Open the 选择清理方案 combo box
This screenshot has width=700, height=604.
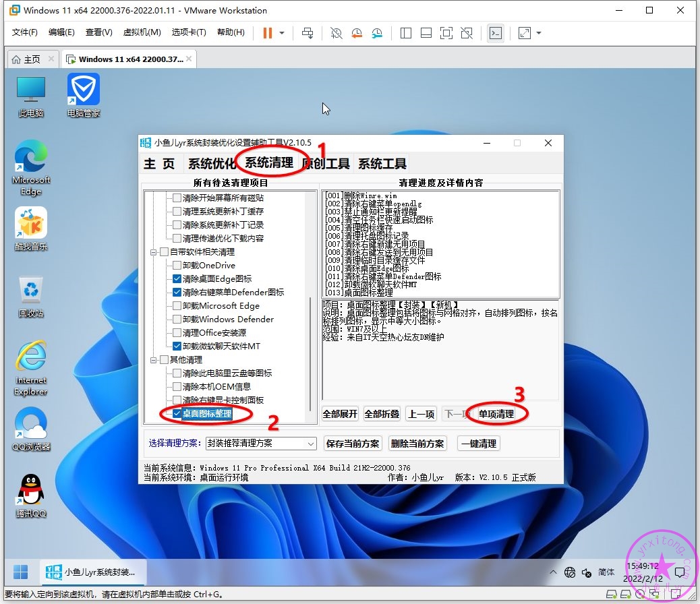261,444
